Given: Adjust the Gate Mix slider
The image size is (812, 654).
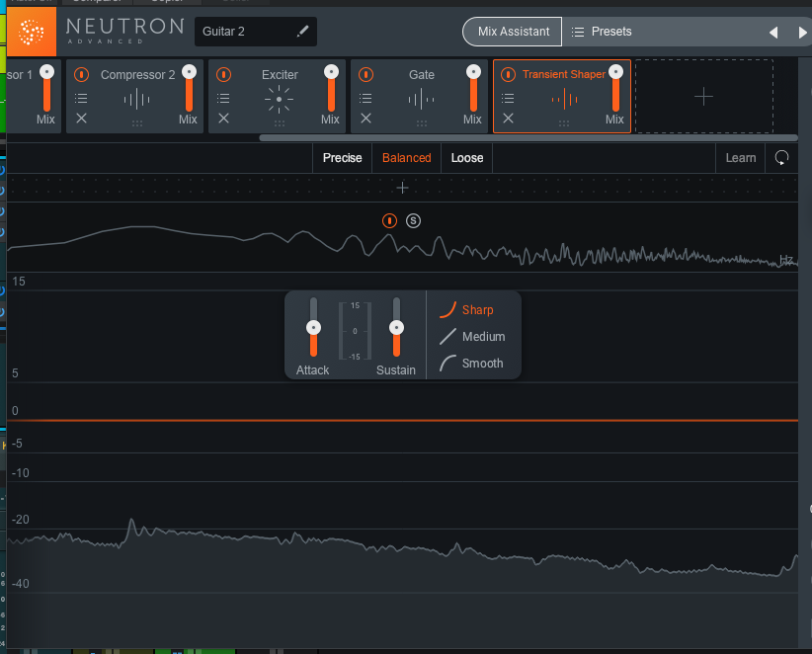Looking at the screenshot, I should pos(473,88).
